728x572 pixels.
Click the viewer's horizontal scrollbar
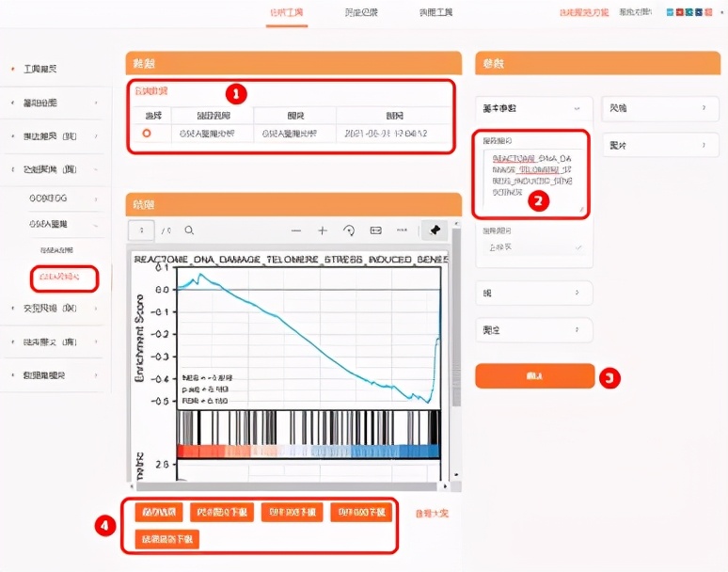286,486
